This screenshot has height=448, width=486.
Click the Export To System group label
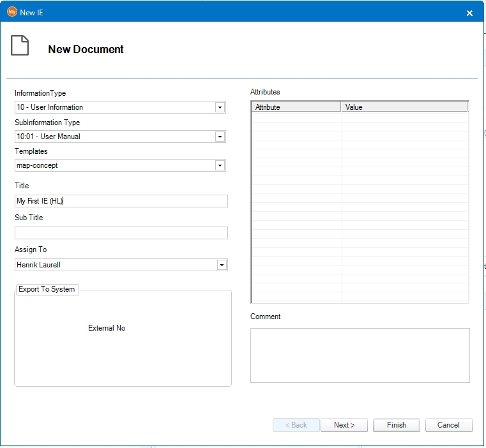click(47, 289)
